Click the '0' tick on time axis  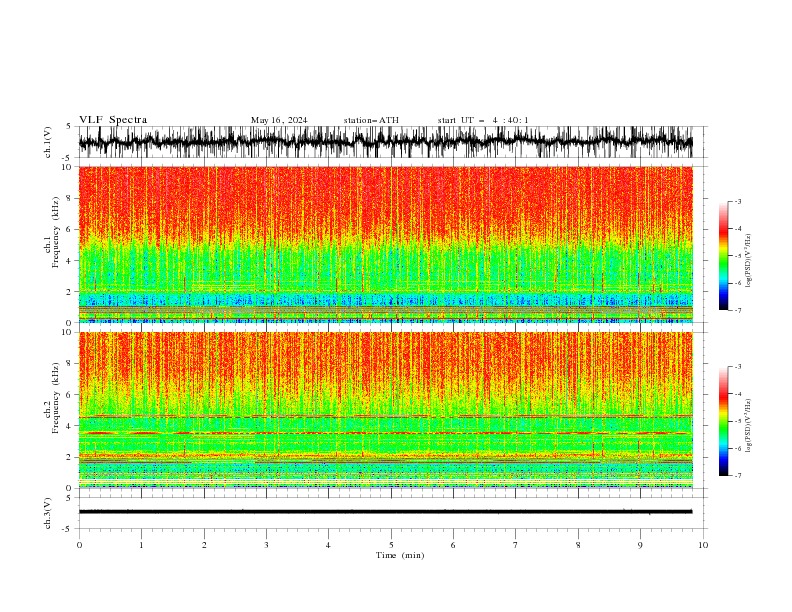point(79,545)
